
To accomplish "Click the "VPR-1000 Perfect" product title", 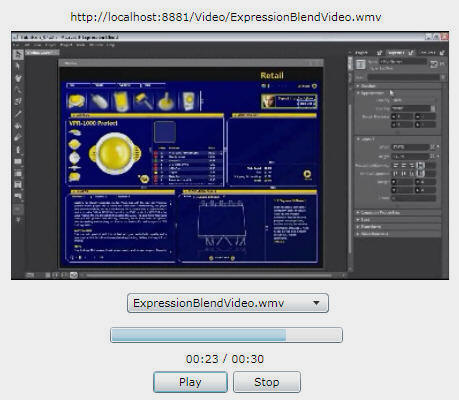I will (93, 123).
